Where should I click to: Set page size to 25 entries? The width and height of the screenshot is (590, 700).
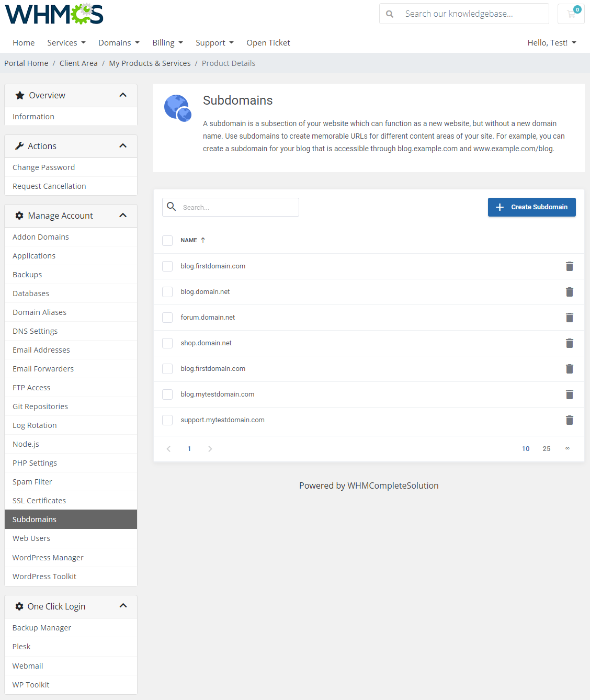point(546,449)
